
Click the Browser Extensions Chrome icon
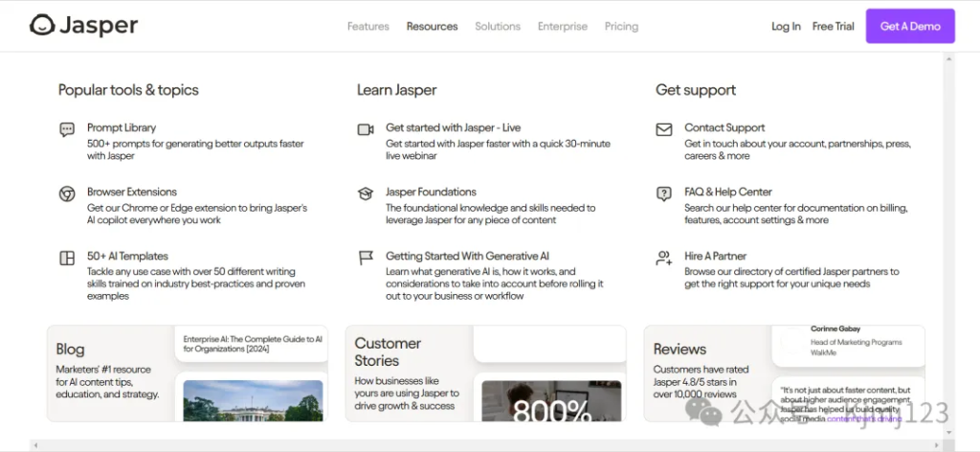[67, 193]
